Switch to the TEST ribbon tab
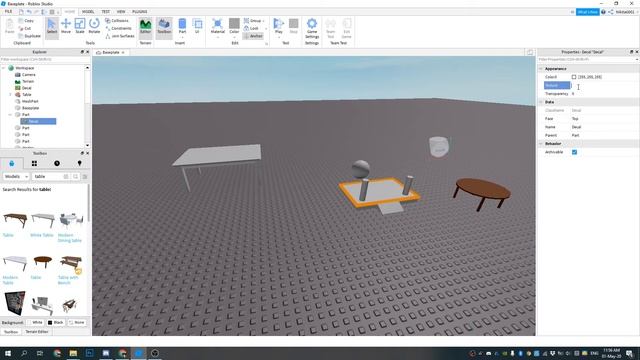The height and width of the screenshot is (360, 640). tap(105, 12)
